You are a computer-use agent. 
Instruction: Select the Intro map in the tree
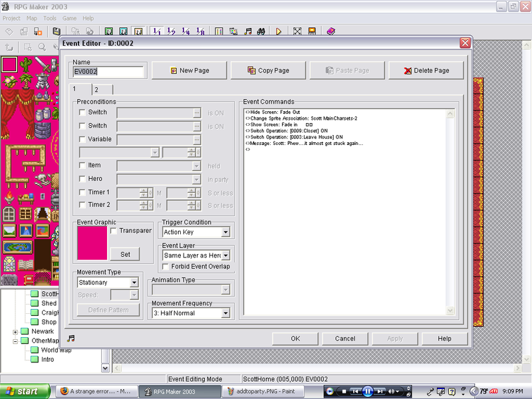(x=47, y=359)
